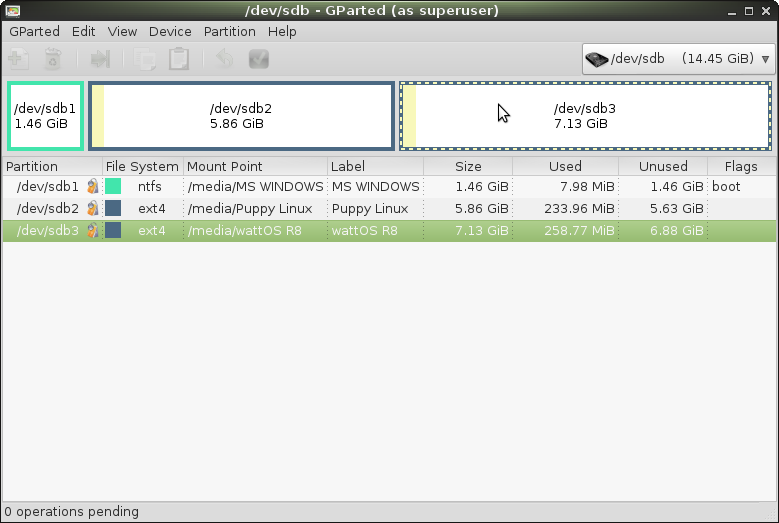779x523 pixels.
Task: Click the wattOS R8 label cell
Action: 365,230
